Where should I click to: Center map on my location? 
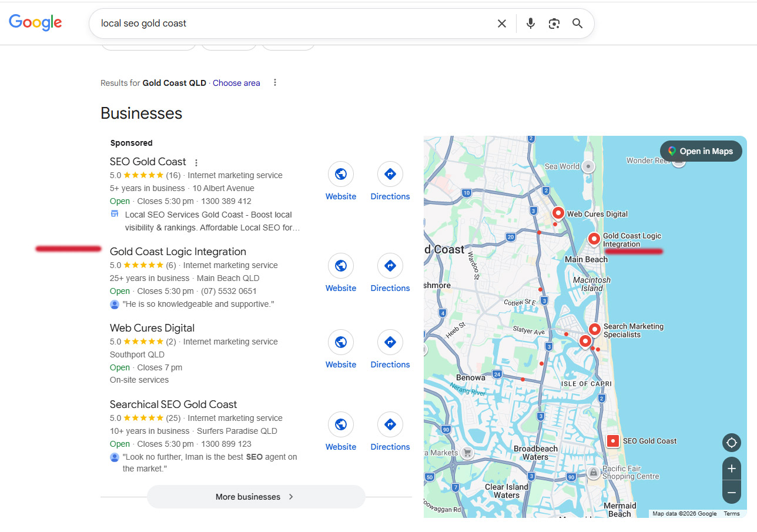(732, 443)
